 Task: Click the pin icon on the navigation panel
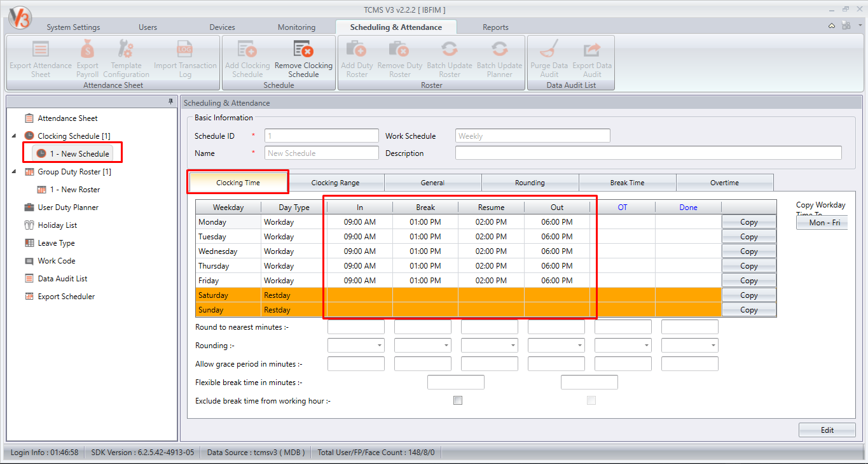pos(170,102)
